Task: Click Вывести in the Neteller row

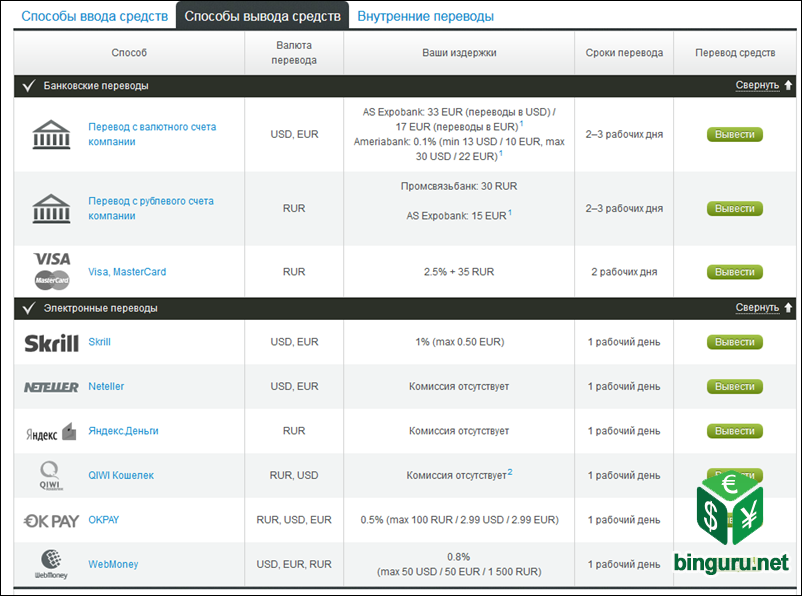Action: (x=734, y=387)
